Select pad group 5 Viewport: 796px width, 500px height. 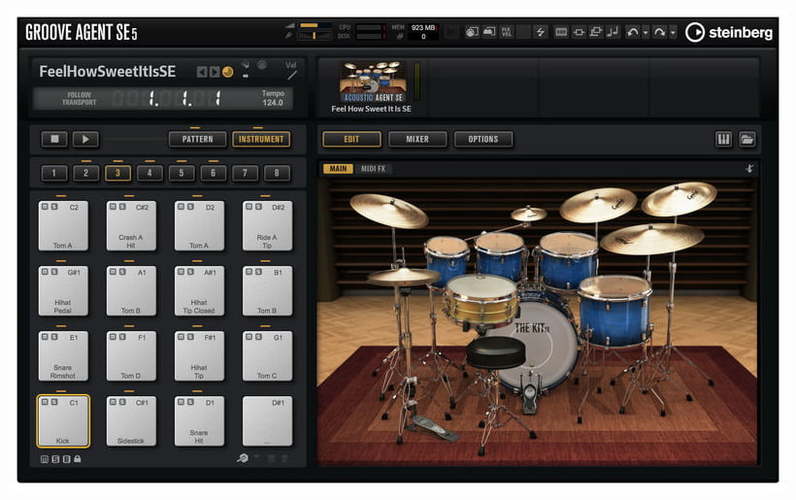click(181, 173)
